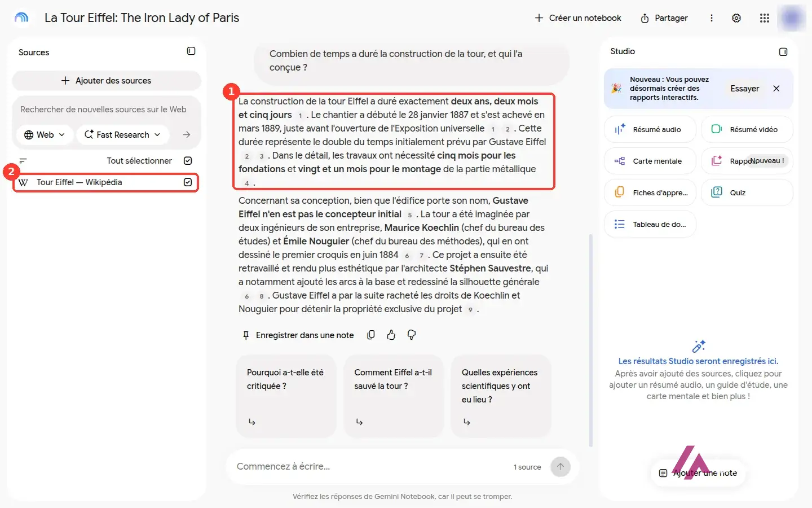Click 'Enregistrer dans une note'

(x=298, y=335)
